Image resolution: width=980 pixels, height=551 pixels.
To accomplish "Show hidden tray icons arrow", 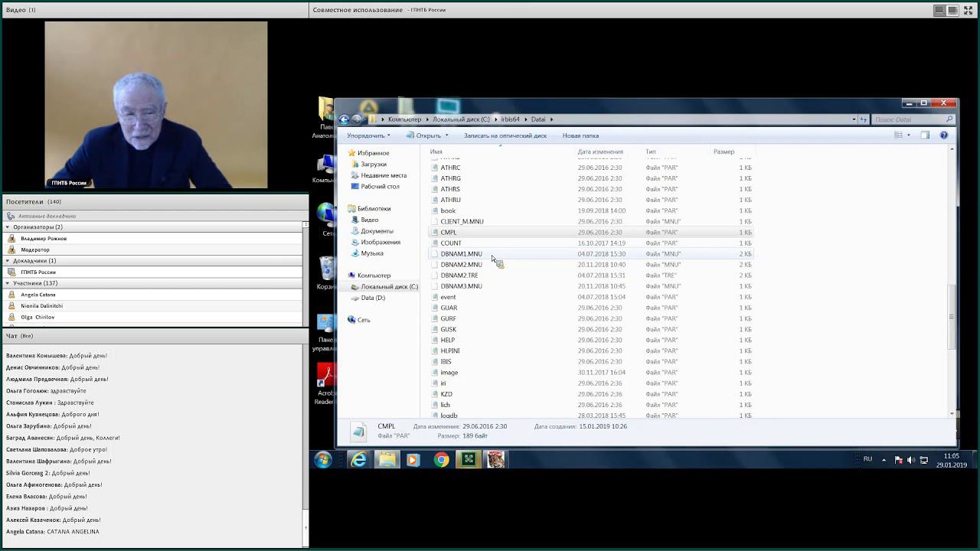I will click(x=884, y=460).
